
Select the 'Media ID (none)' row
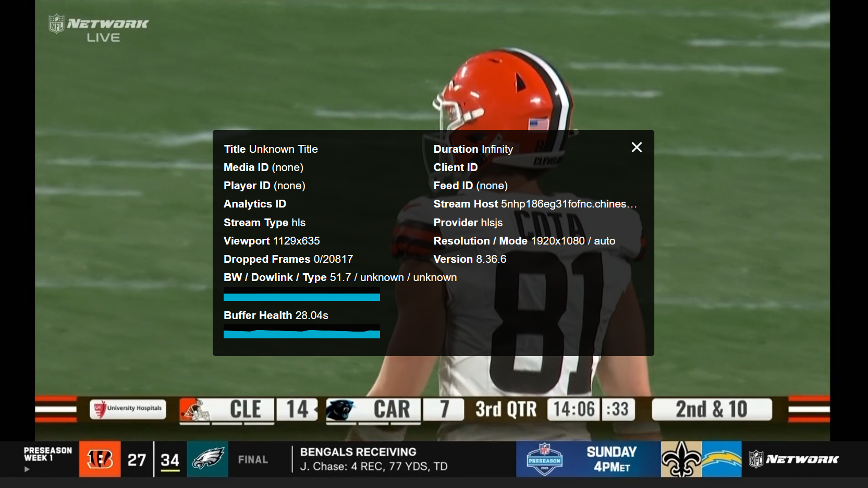coord(263,167)
